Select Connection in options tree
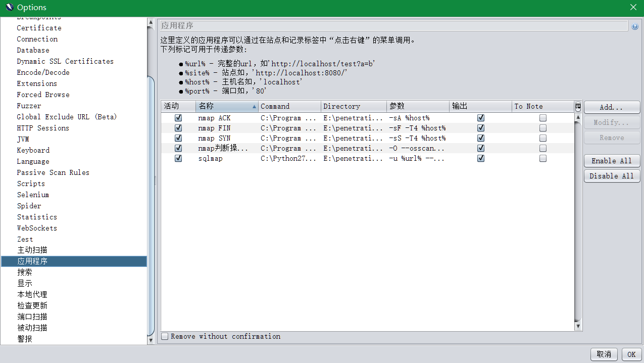 (37, 39)
